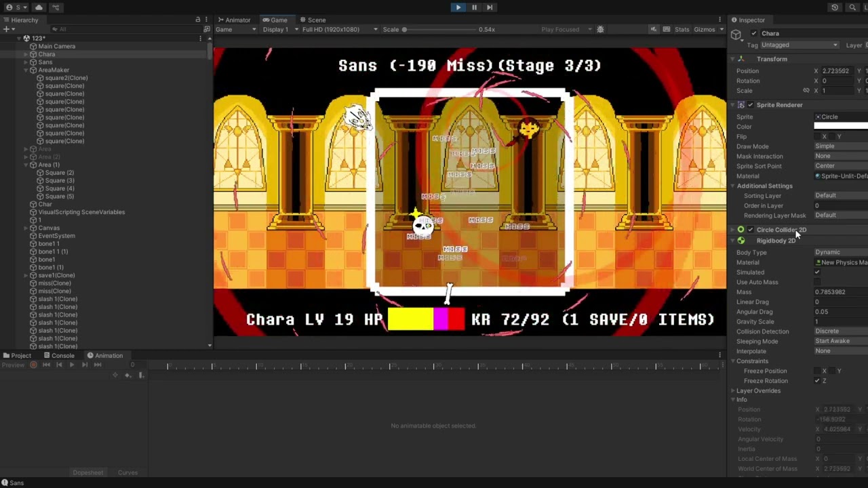
Task: Select square2(Clone) in the Hierarchy
Action: [66, 78]
